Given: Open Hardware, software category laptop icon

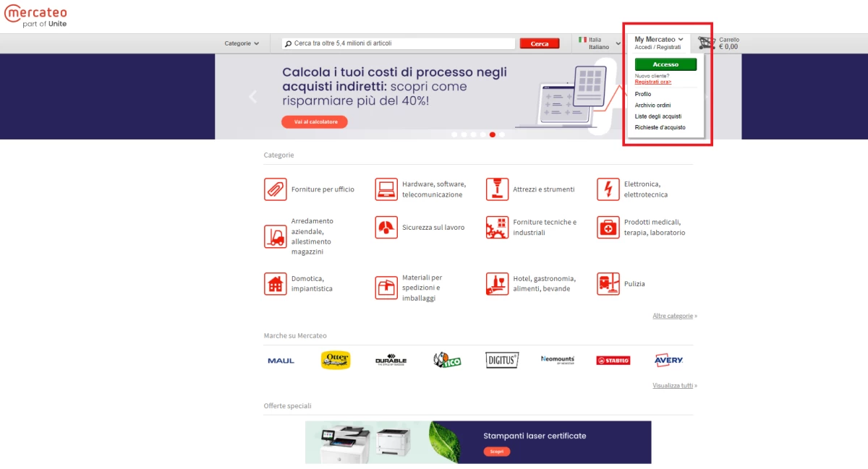Looking at the screenshot, I should [386, 189].
